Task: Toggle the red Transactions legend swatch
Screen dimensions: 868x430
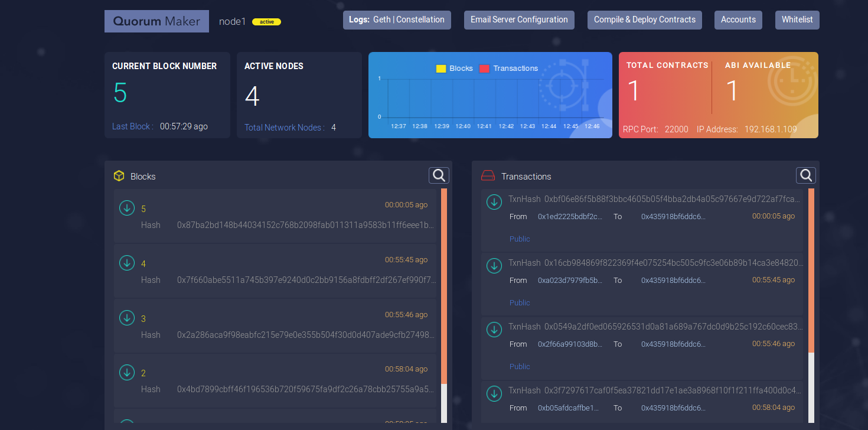Action: pos(485,69)
